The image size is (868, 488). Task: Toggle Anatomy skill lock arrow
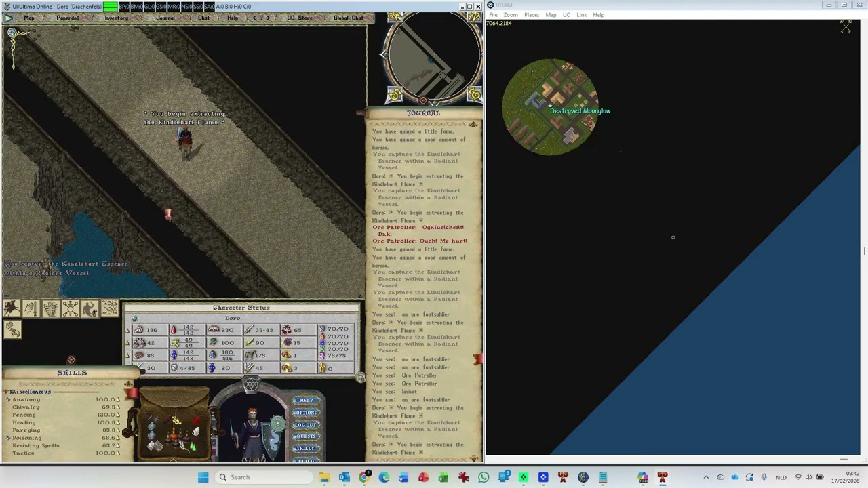[118, 400]
